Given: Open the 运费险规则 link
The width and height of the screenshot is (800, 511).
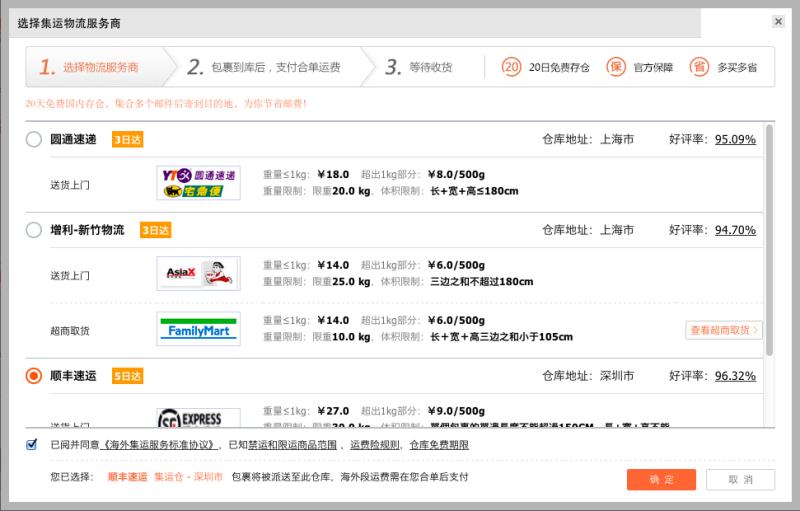Looking at the screenshot, I should coord(374,445).
